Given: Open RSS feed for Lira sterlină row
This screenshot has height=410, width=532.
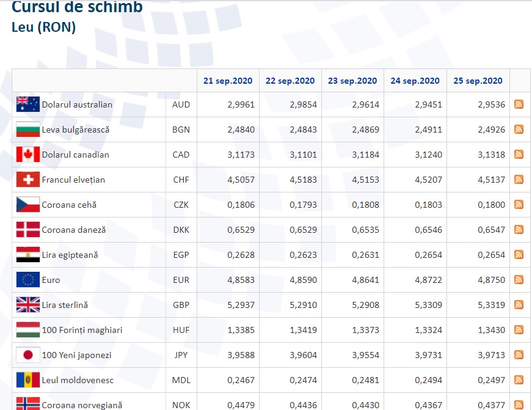Looking at the screenshot, I should [x=519, y=305].
